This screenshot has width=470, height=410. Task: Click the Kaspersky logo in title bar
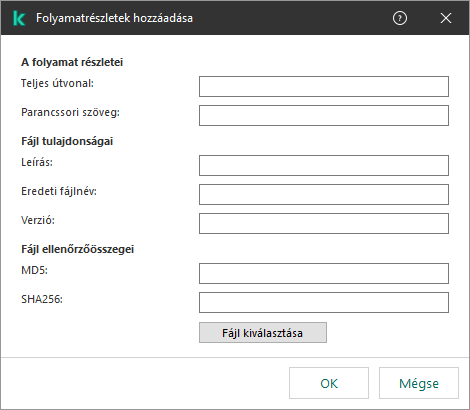19,18
